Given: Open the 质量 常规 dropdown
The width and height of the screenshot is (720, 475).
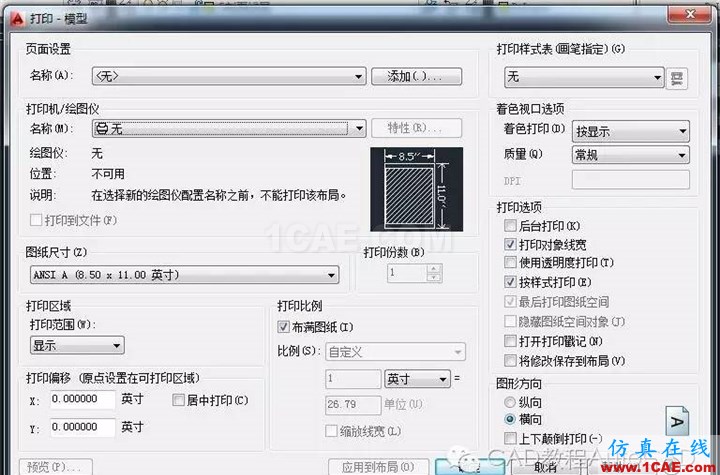Looking at the screenshot, I should 630,155.
